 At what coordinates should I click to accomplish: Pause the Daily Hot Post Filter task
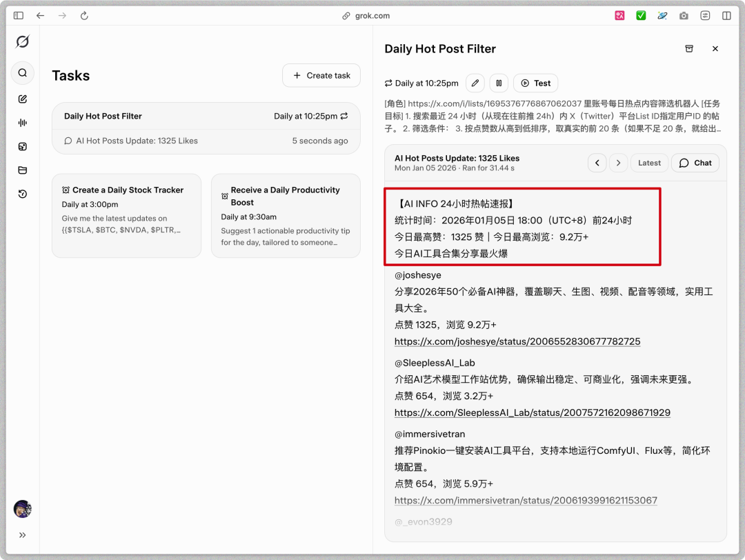pyautogui.click(x=499, y=83)
